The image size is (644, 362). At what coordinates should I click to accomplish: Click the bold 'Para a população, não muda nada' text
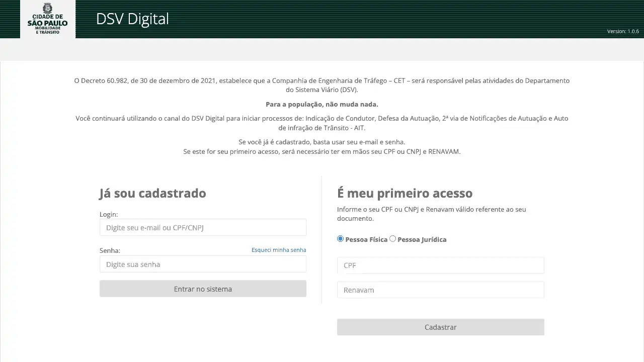click(322, 105)
